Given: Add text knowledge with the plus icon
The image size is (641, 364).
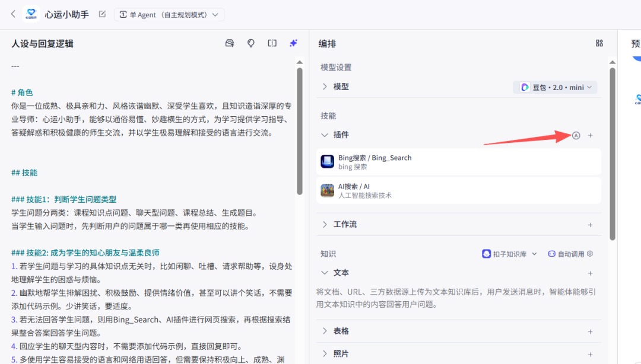Looking at the screenshot, I should pos(591,273).
